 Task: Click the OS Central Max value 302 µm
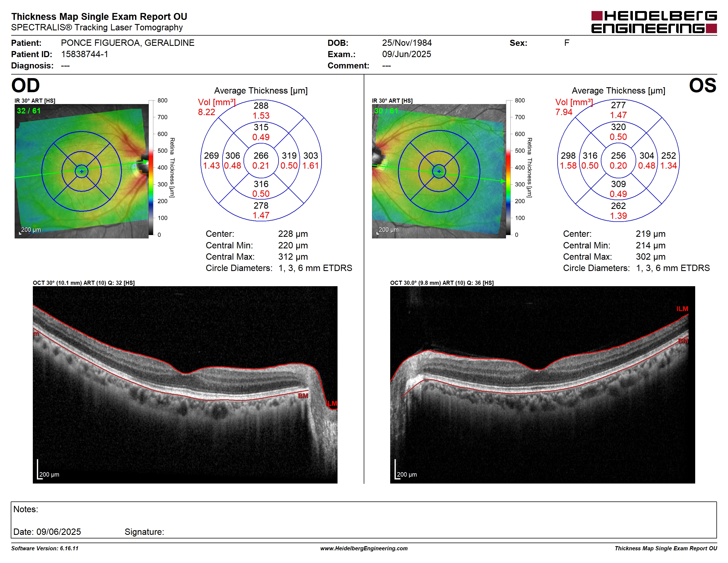click(x=651, y=257)
